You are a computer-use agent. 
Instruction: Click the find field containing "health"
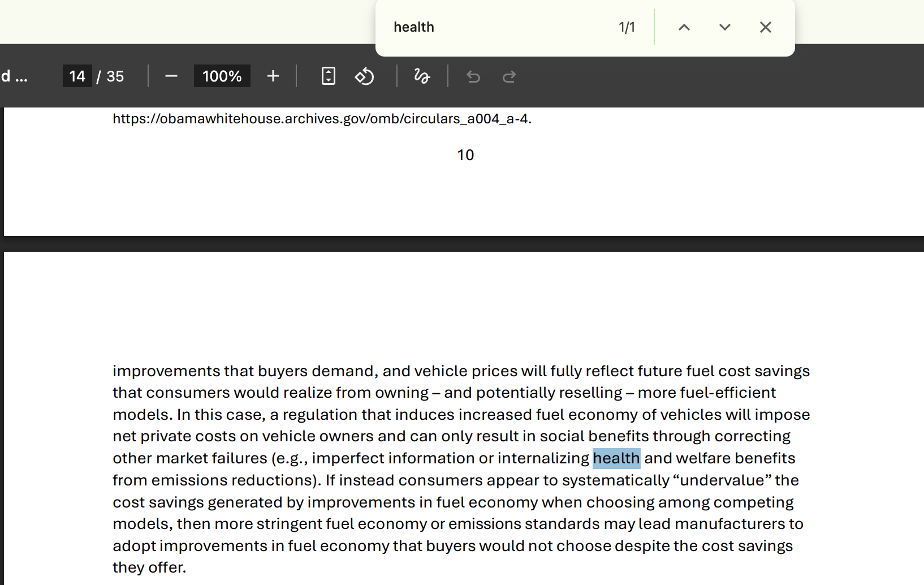[498, 27]
